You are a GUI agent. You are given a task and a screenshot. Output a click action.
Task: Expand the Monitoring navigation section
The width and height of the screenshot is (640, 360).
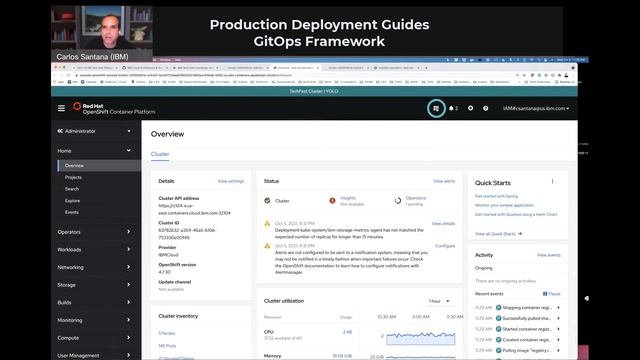pos(95,320)
